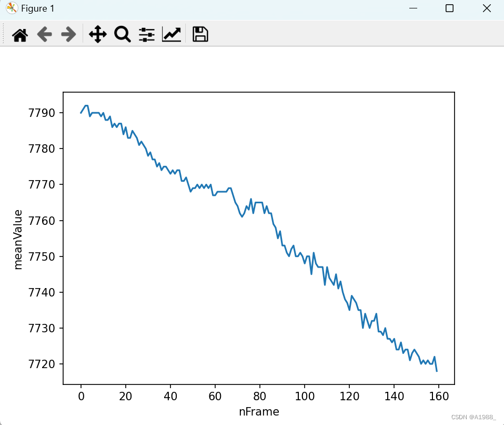
Task: Toggle the window maximize state
Action: coord(449,8)
